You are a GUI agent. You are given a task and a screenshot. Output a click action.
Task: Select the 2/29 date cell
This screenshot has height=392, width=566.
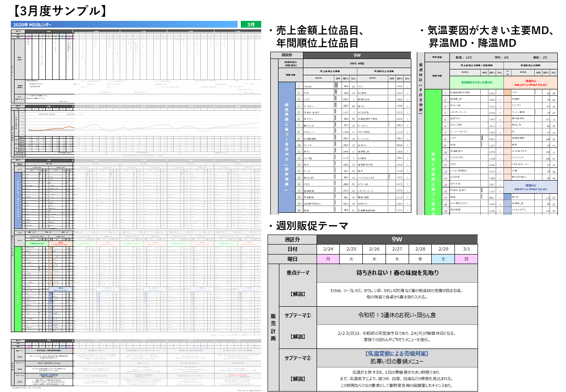(x=443, y=249)
